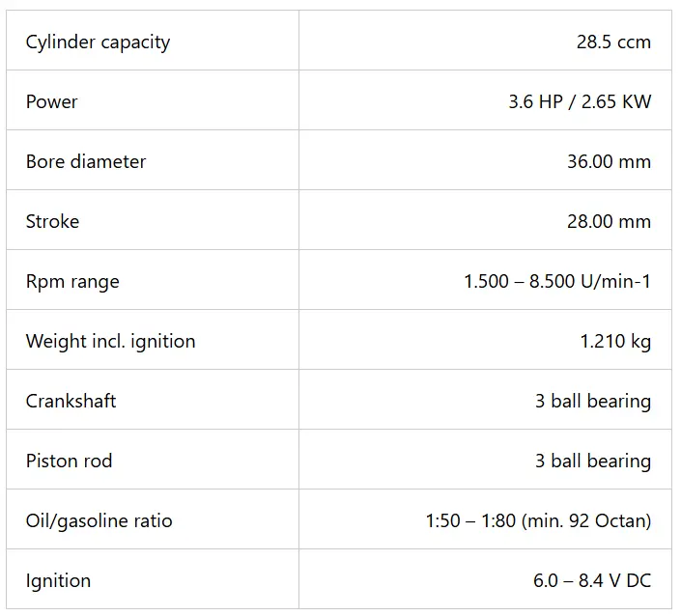Select the Crankshaft row's 3 ball bearing value

[593, 401]
